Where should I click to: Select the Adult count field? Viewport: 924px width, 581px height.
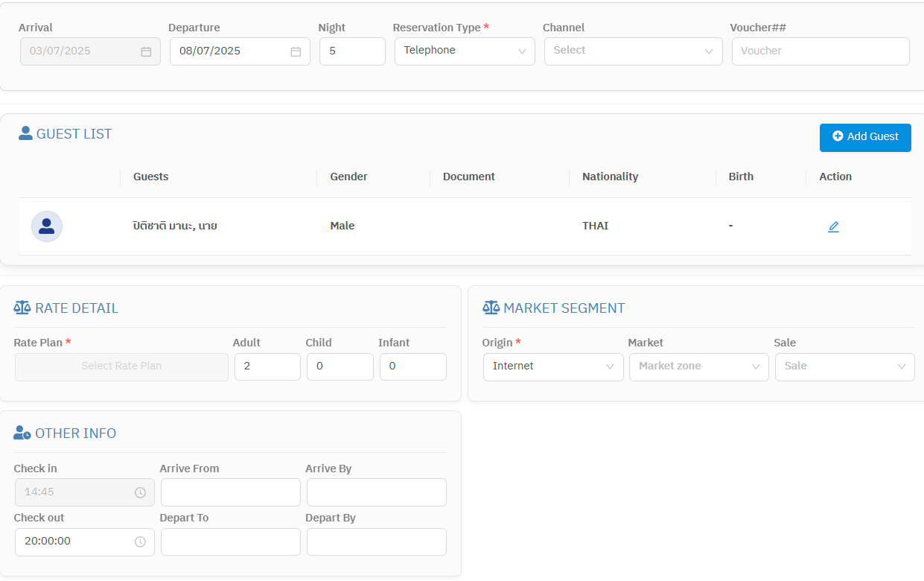pyautogui.click(x=267, y=366)
